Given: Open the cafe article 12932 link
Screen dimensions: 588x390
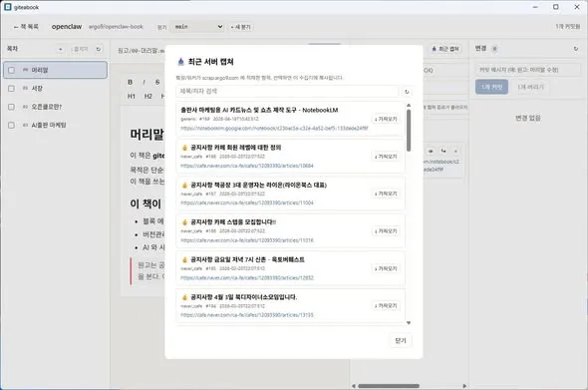Looking at the screenshot, I should pyautogui.click(x=247, y=277).
